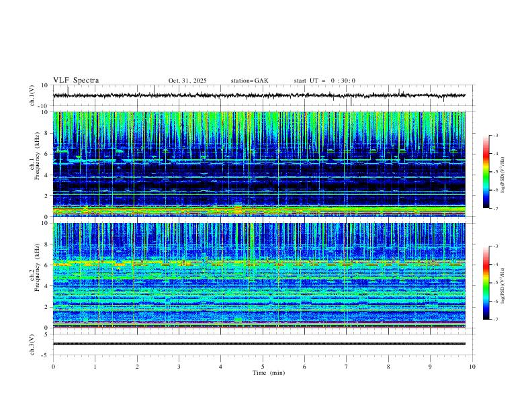Image resolution: width=532 pixels, height=411 pixels.
Task: Click the upper color scale bar for ch.1
Action: [486, 172]
